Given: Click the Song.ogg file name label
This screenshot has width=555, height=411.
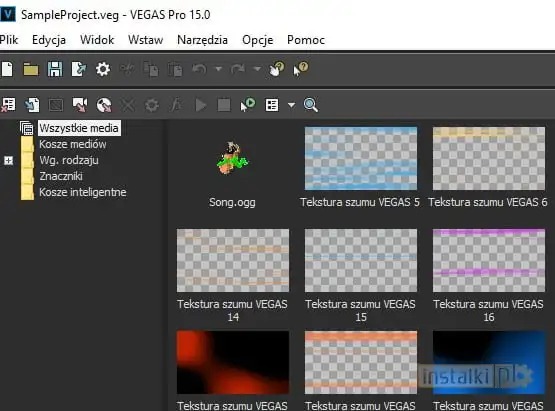Looking at the screenshot, I should (x=232, y=202).
